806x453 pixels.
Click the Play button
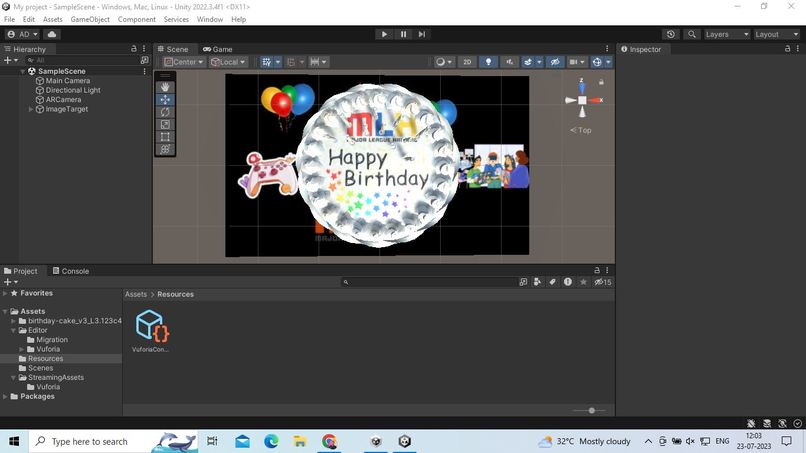[384, 34]
